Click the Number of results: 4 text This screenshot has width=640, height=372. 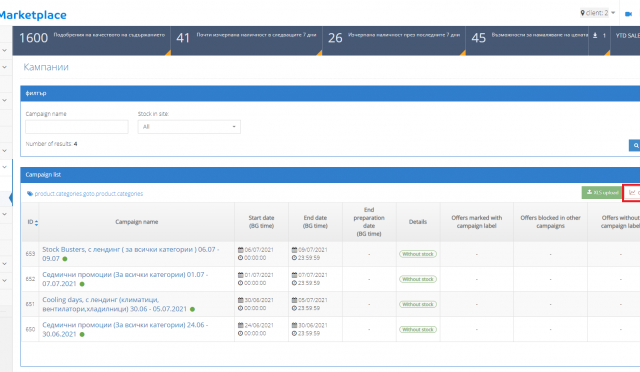[x=51, y=144]
